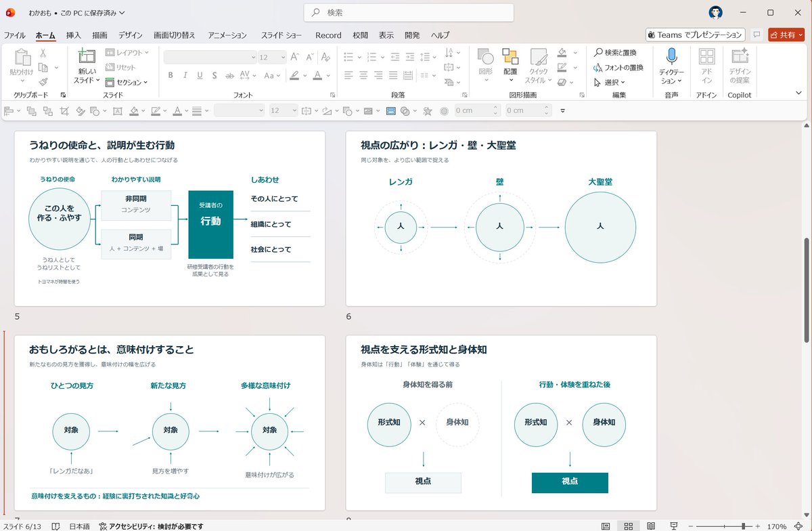This screenshot has width=812, height=531.
Task: Switch to Reading view icon
Action: coord(651,526)
